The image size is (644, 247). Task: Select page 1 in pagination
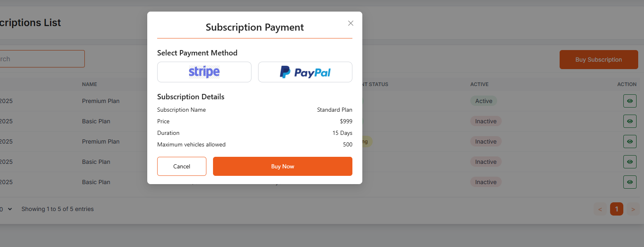click(x=616, y=209)
